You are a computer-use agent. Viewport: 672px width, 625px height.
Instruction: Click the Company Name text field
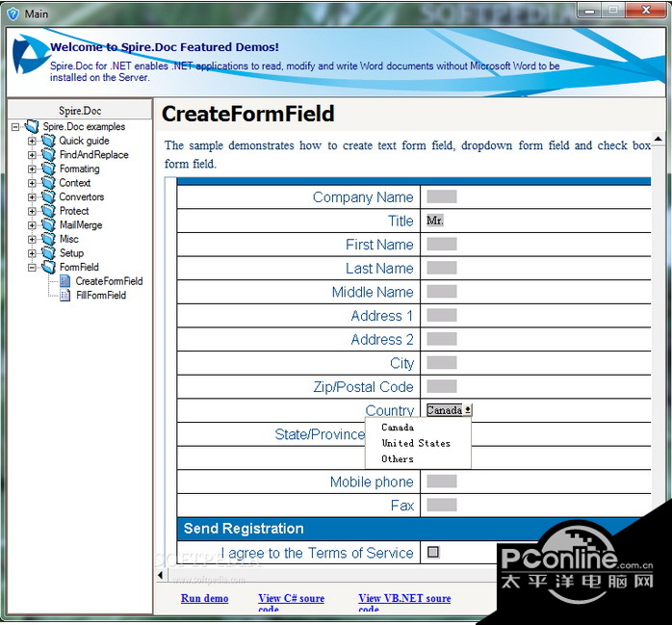[442, 196]
